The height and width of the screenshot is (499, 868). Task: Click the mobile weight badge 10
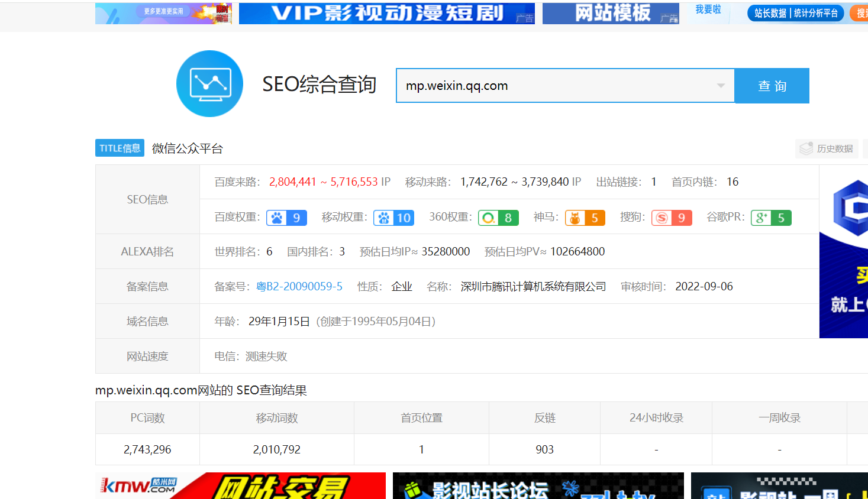pyautogui.click(x=393, y=218)
